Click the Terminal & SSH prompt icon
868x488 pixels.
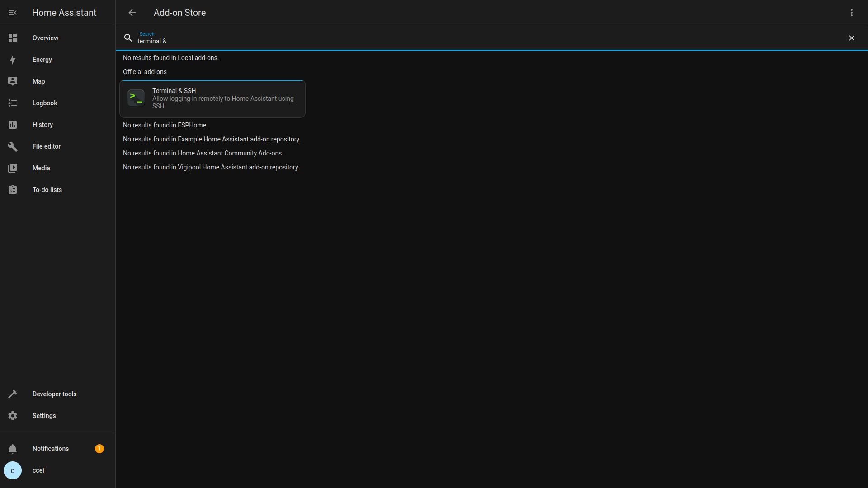click(136, 98)
